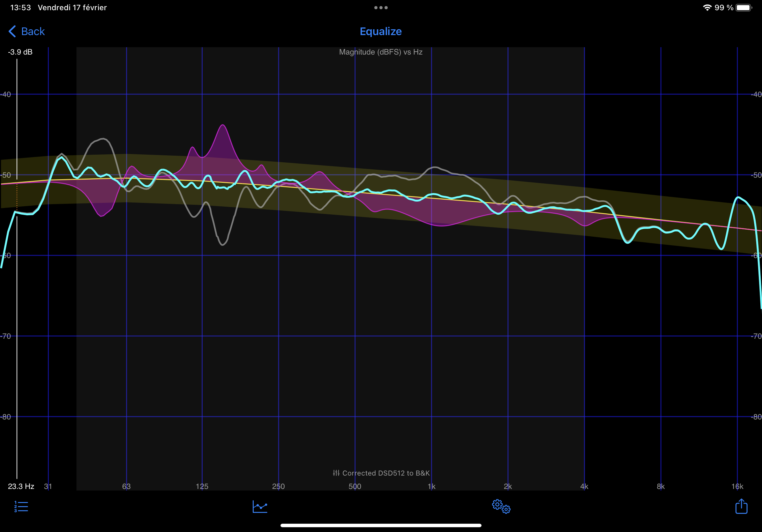Viewport: 762px width, 532px height.
Task: Tap the magenta peak near 150 Hz
Action: click(223, 126)
